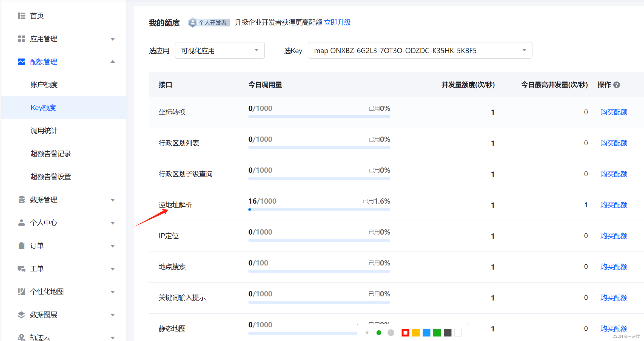This screenshot has width=644, height=341.
Task: Click the 工单 chat bubbles icon
Action: click(22, 269)
